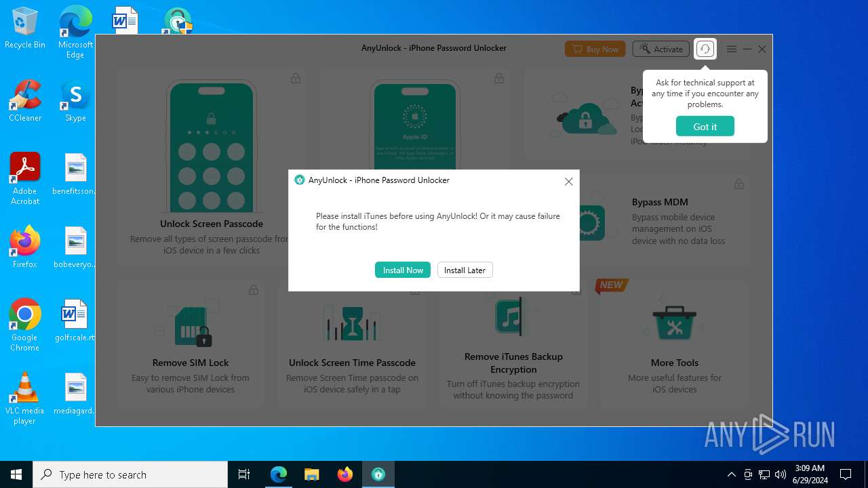Click the Unlock Screen Passcode title
This screenshot has width=868, height=488.
(x=212, y=224)
